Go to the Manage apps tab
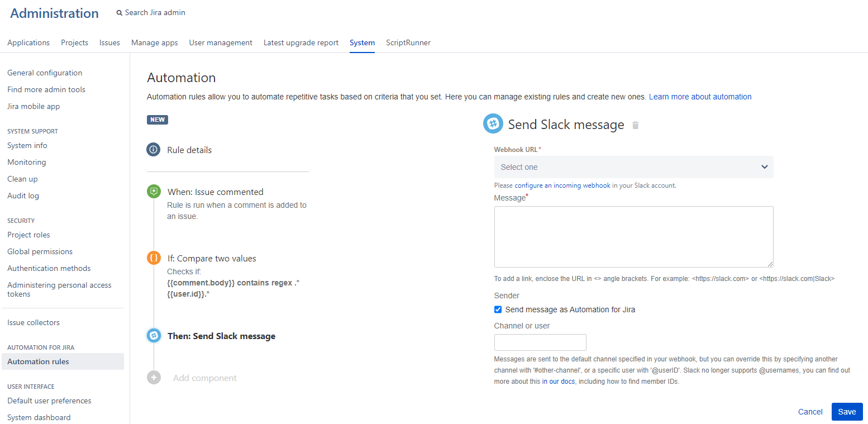The height and width of the screenshot is (424, 868). [155, 42]
